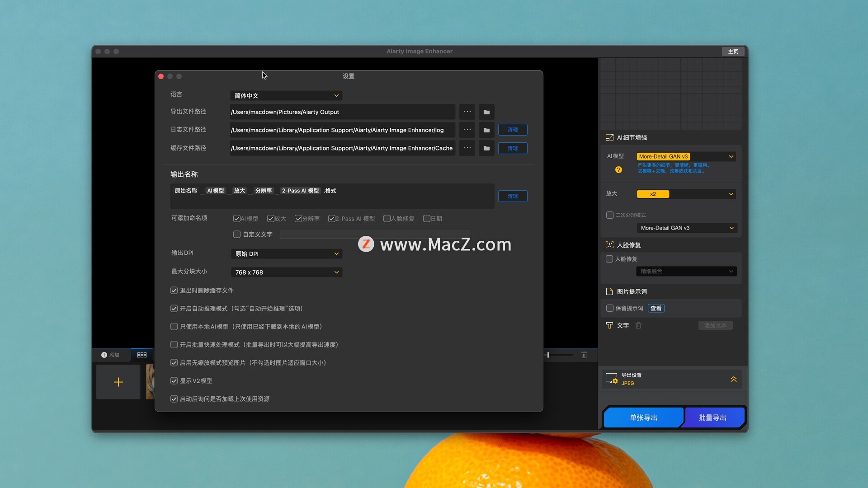
Task: Open the 语言 language dropdown
Action: (286, 96)
